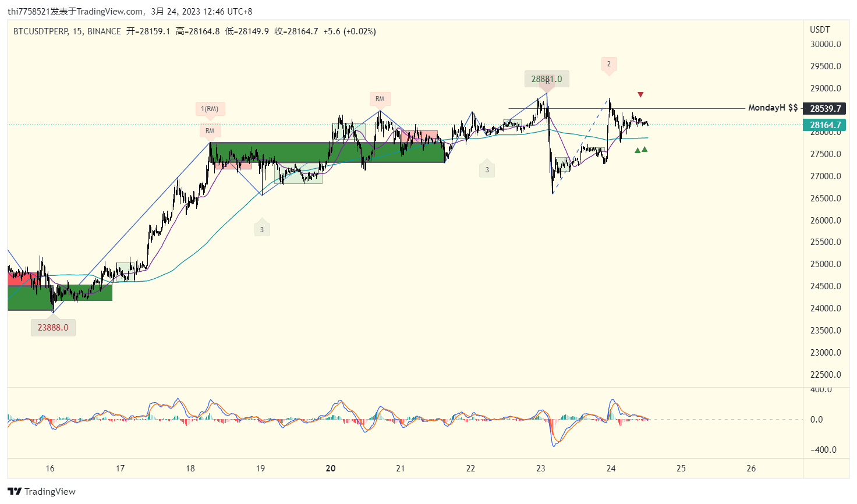
Task: Click the closing price value 收=28164.7
Action: pyautogui.click(x=296, y=31)
